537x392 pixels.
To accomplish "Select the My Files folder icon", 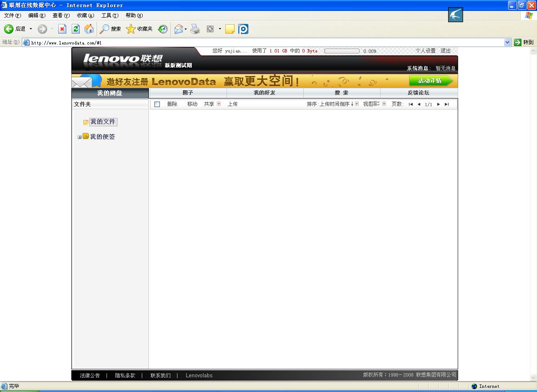I will click(86, 123).
